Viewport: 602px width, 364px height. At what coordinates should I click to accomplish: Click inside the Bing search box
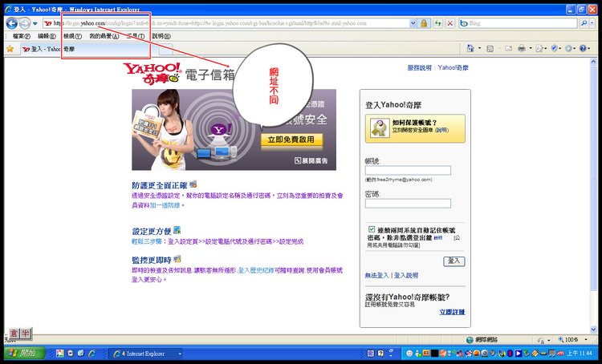(x=519, y=23)
